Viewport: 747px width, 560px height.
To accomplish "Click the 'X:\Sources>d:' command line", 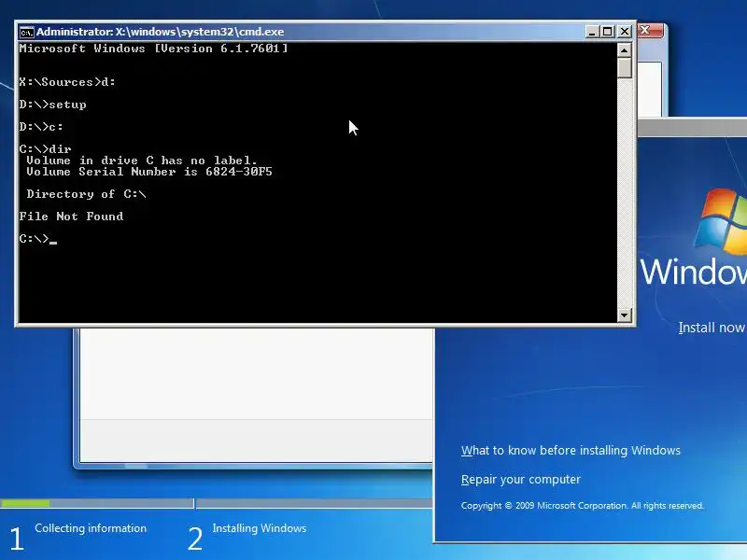I will 67,82.
